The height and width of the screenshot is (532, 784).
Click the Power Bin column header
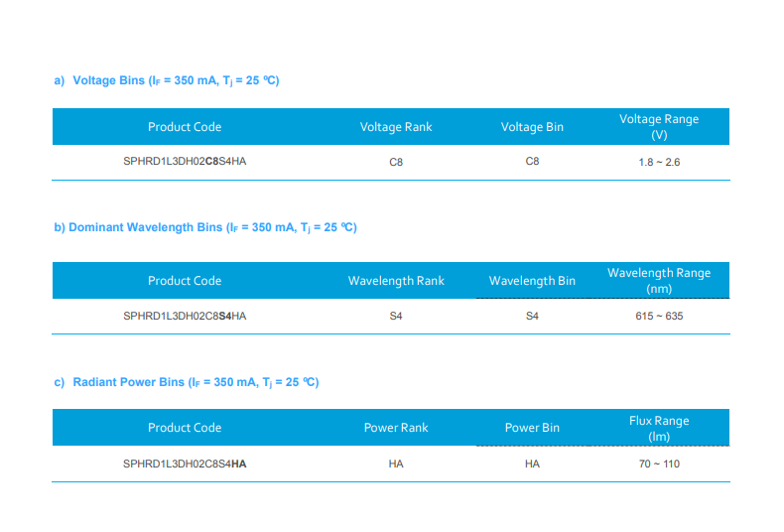click(532, 428)
